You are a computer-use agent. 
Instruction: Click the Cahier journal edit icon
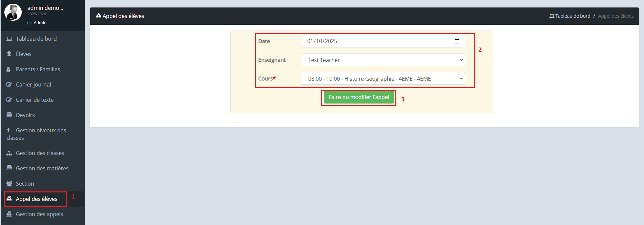click(x=9, y=85)
